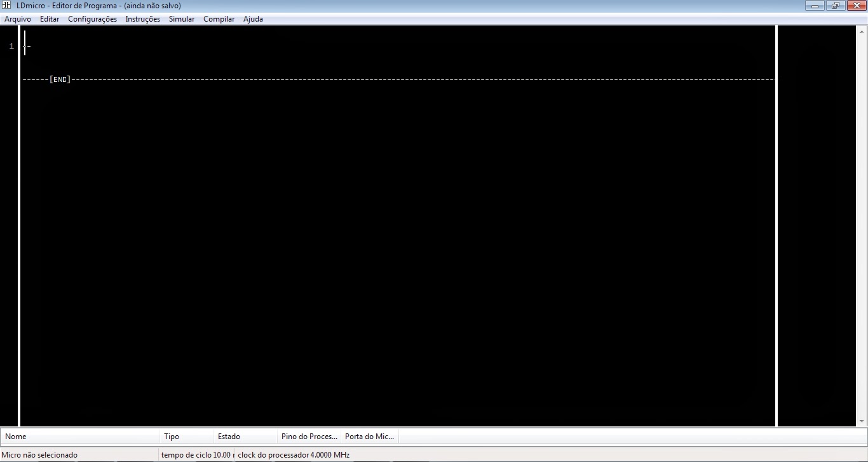Sort by the Tipo column header
This screenshot has height=462, width=868.
187,437
